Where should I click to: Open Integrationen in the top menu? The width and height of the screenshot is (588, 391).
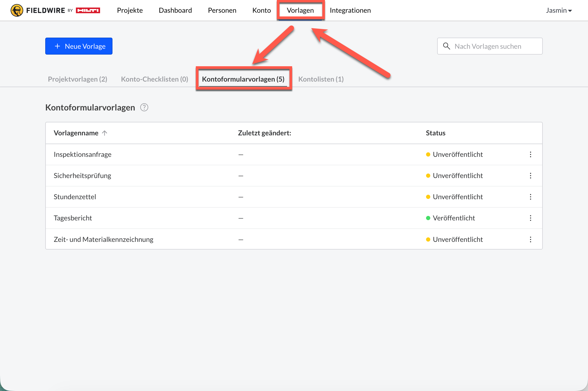[350, 10]
